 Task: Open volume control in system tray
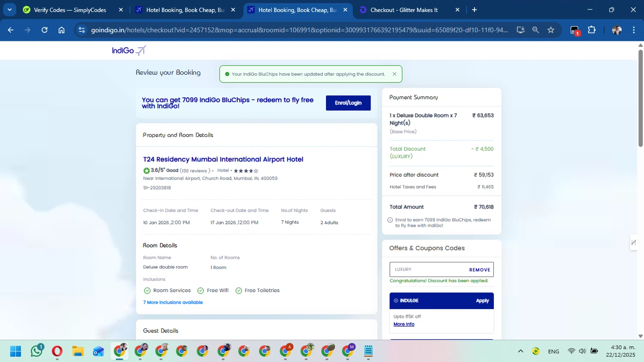point(582,351)
